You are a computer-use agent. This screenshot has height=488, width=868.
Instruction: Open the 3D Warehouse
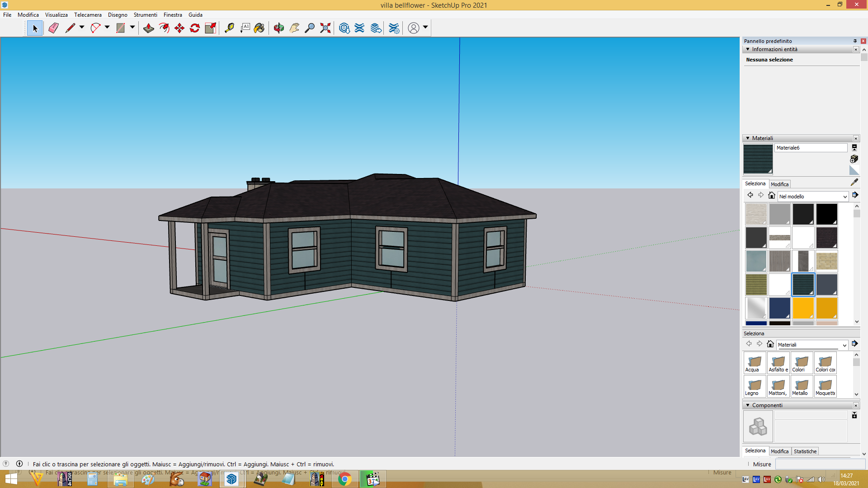click(x=344, y=28)
